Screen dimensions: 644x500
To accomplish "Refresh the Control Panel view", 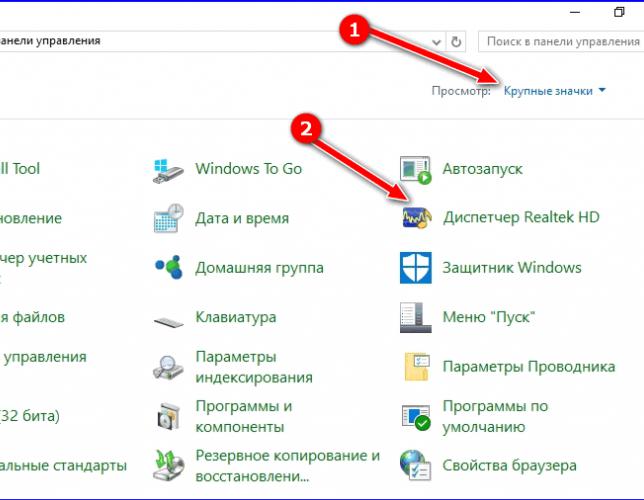I will 456,41.
